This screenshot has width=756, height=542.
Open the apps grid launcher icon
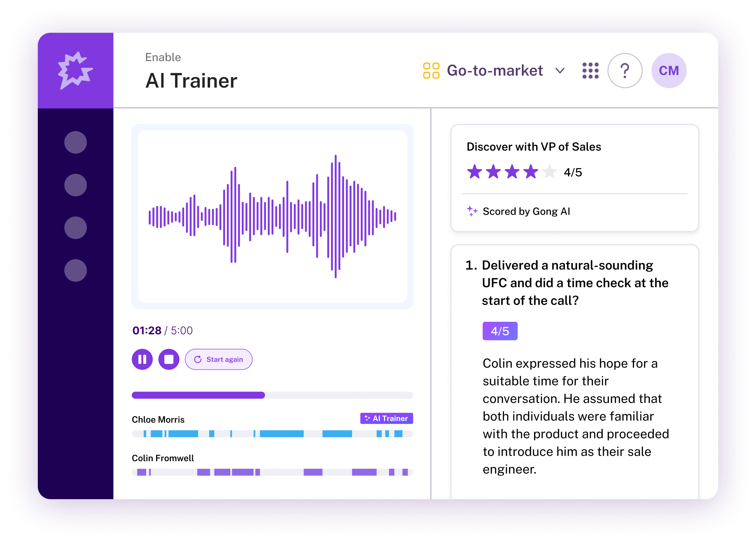coord(590,71)
